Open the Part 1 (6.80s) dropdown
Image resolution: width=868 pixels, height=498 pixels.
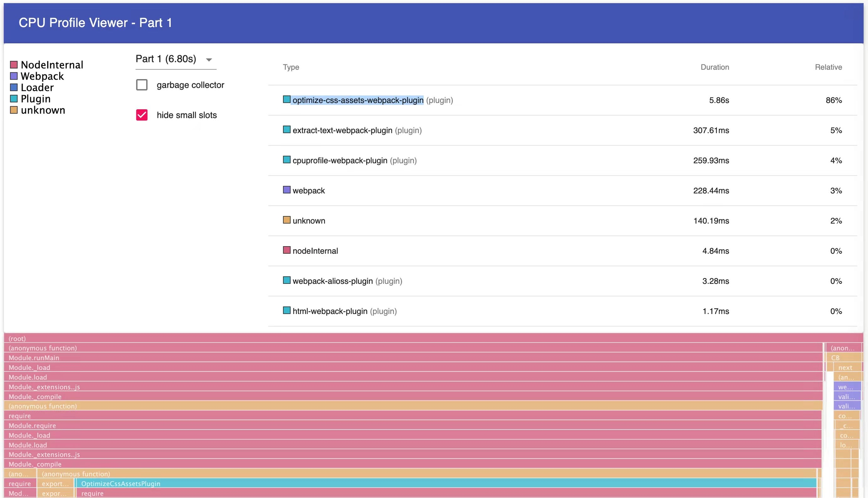click(x=166, y=59)
